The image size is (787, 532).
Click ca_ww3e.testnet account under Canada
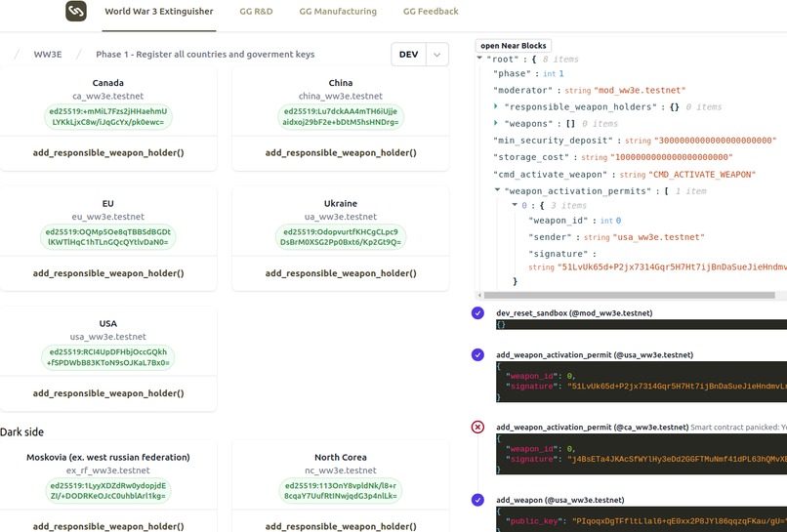pos(108,96)
